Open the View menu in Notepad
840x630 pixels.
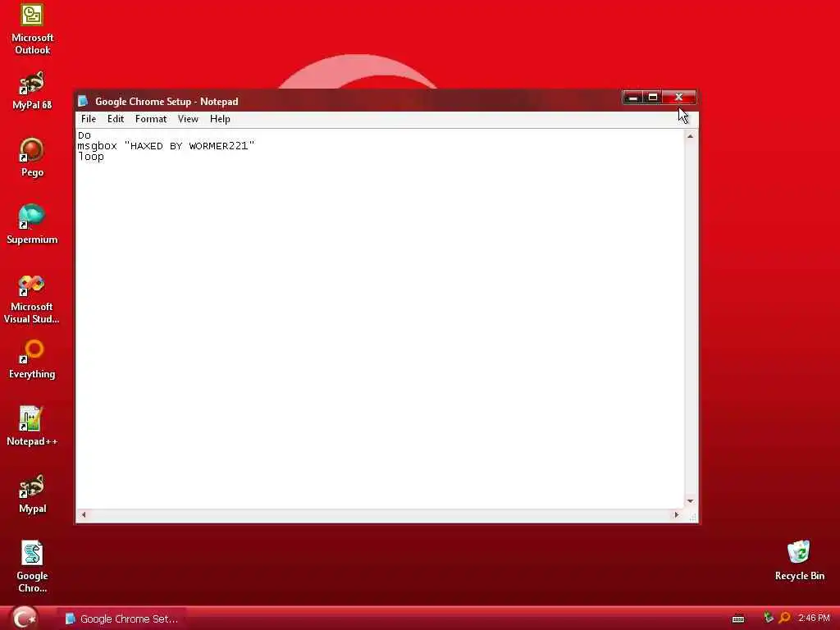188,119
